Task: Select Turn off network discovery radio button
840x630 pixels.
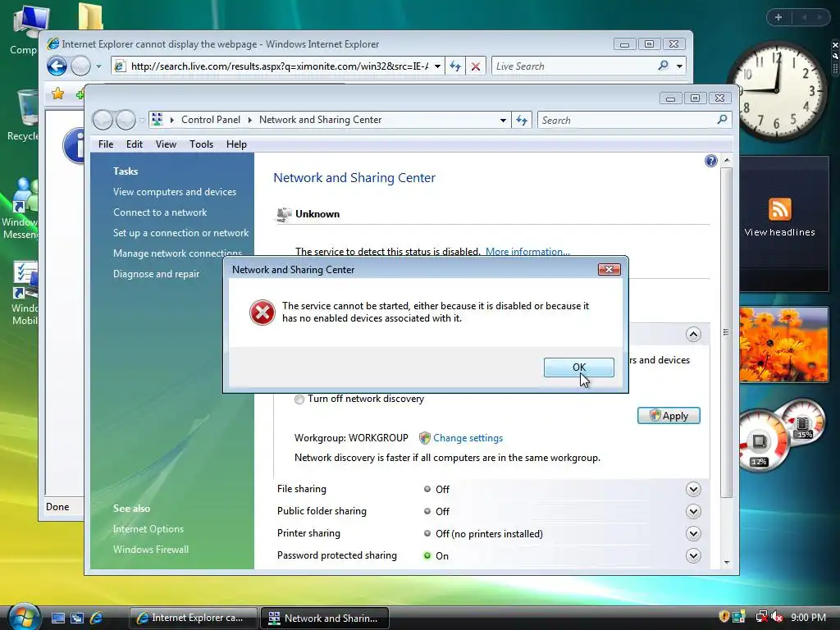Action: point(299,399)
